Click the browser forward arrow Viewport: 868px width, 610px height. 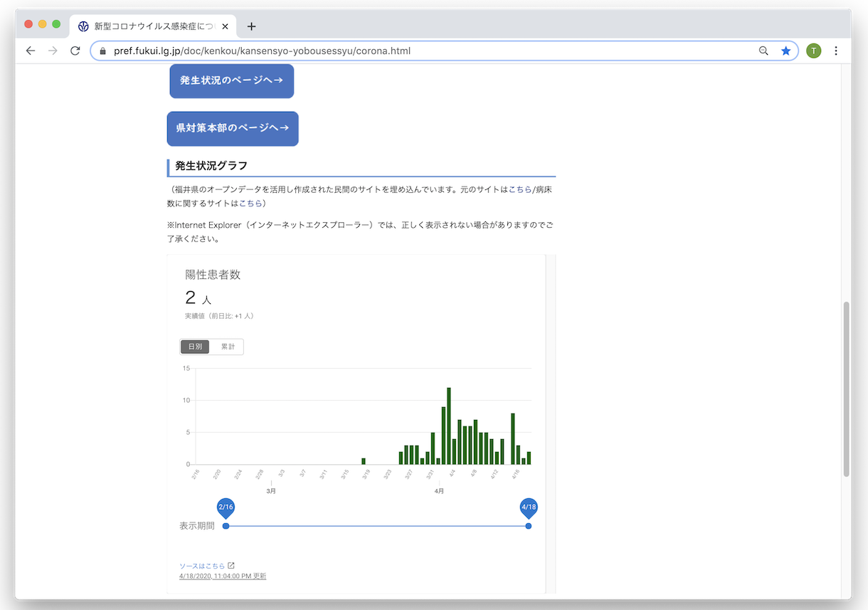pyautogui.click(x=53, y=51)
